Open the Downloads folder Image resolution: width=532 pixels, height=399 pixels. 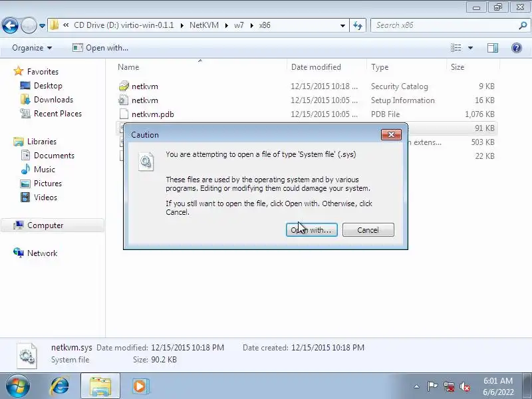click(53, 99)
